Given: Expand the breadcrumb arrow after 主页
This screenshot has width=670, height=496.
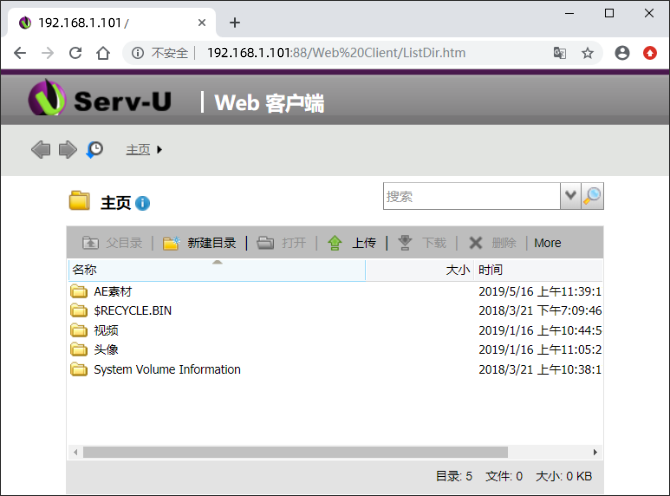Looking at the screenshot, I should coord(159,150).
